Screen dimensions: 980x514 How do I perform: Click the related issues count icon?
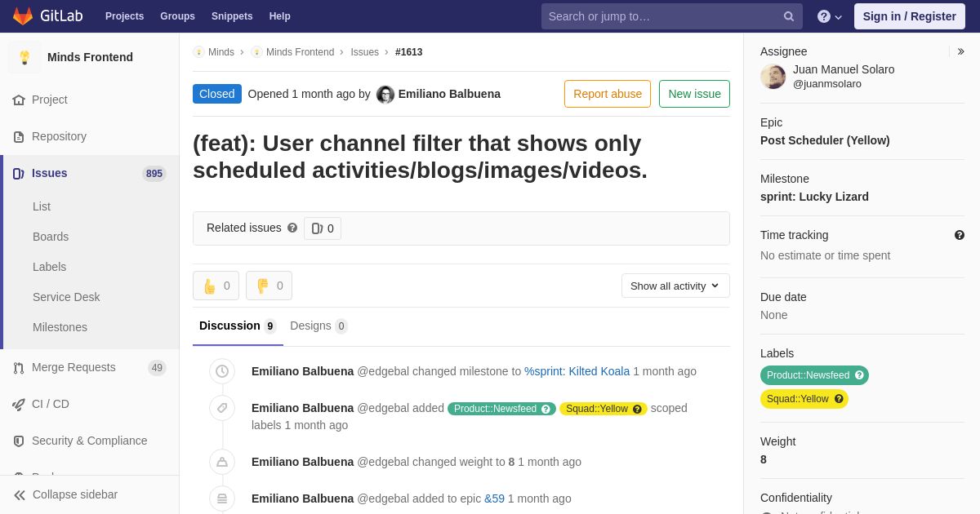tap(317, 228)
